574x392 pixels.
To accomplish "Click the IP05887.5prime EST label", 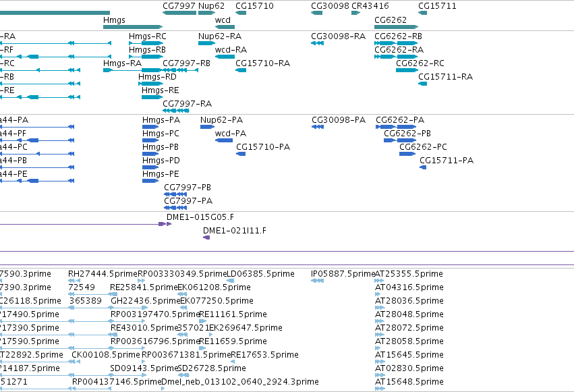I will click(x=343, y=274).
